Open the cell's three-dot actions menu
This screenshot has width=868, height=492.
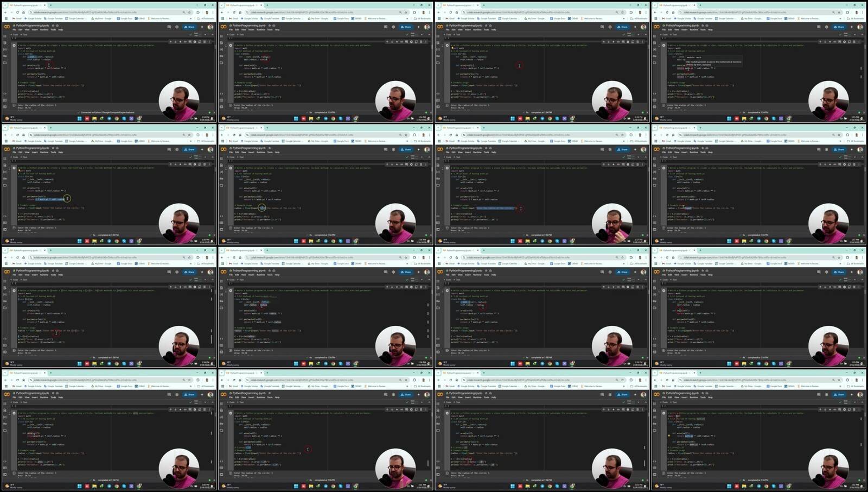click(x=209, y=42)
